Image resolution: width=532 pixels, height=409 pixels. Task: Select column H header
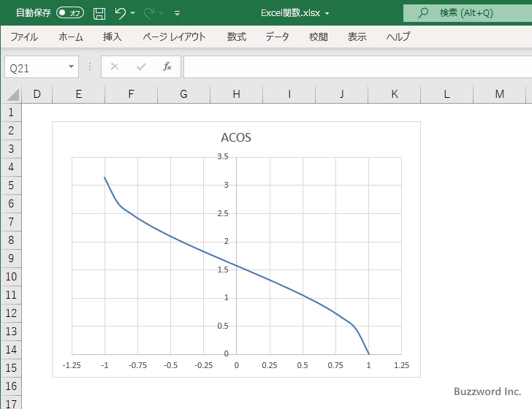236,94
